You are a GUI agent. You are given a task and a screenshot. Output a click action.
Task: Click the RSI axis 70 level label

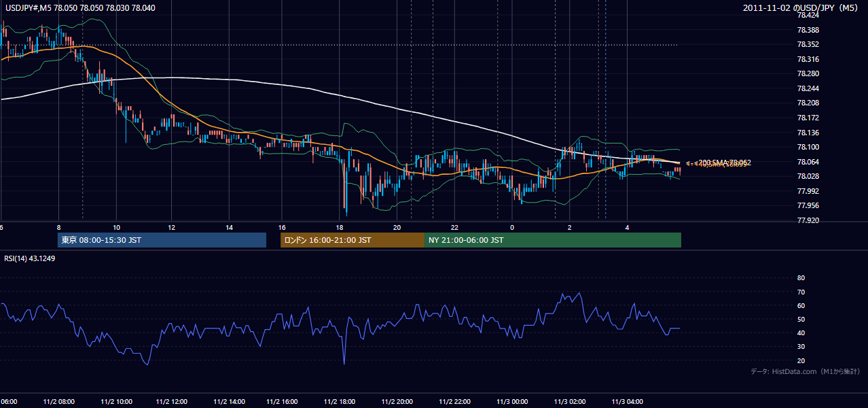[x=801, y=292]
